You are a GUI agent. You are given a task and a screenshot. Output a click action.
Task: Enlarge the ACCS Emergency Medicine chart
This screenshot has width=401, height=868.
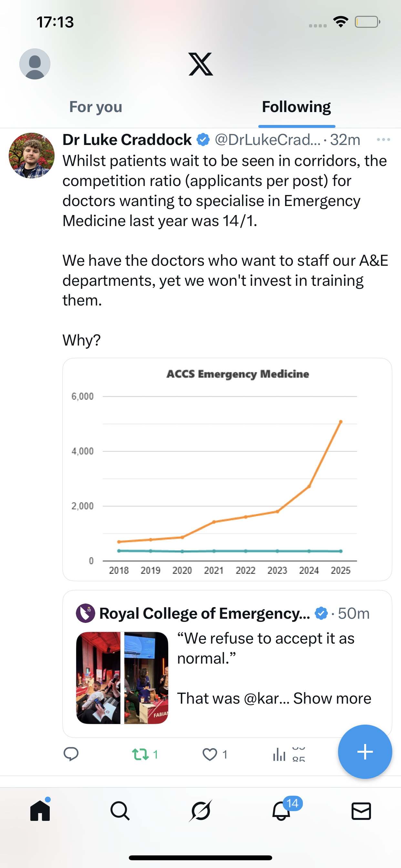(227, 469)
